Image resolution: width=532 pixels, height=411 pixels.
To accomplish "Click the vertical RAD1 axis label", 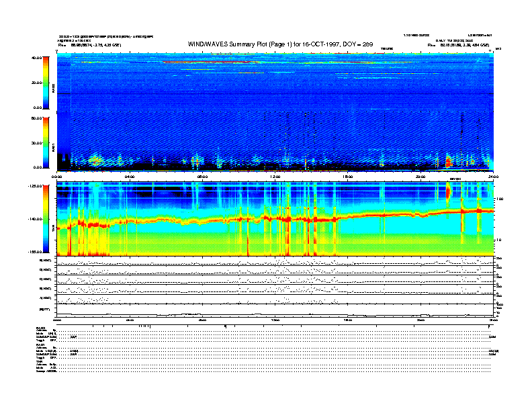I will tap(53, 148).
